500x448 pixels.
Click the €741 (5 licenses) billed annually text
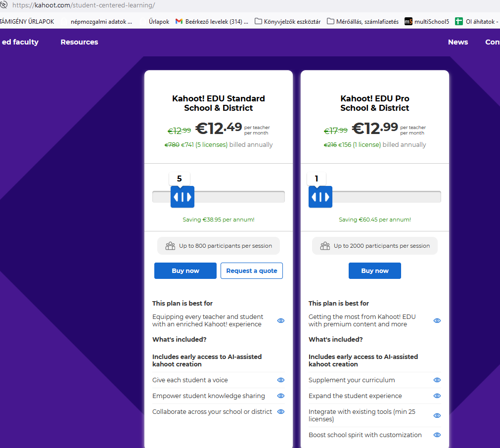227,145
